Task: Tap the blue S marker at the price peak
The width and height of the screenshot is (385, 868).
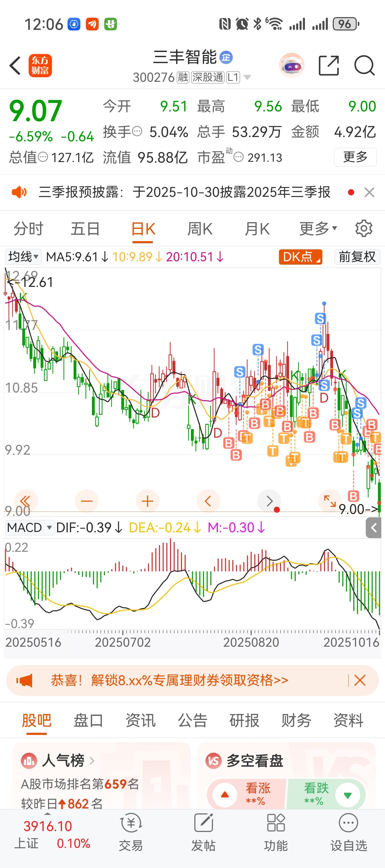Action: [x=320, y=318]
